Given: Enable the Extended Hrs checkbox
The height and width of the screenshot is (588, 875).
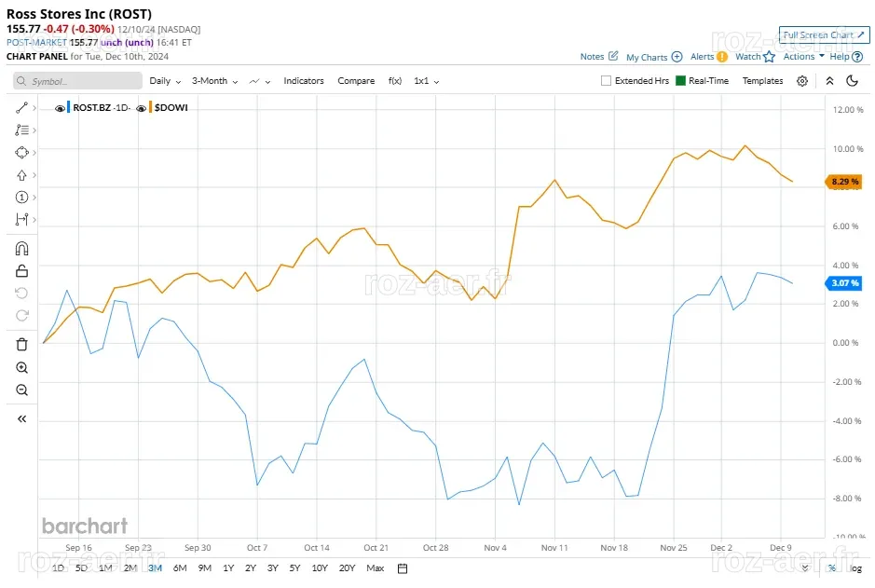Looking at the screenshot, I should tap(606, 80).
